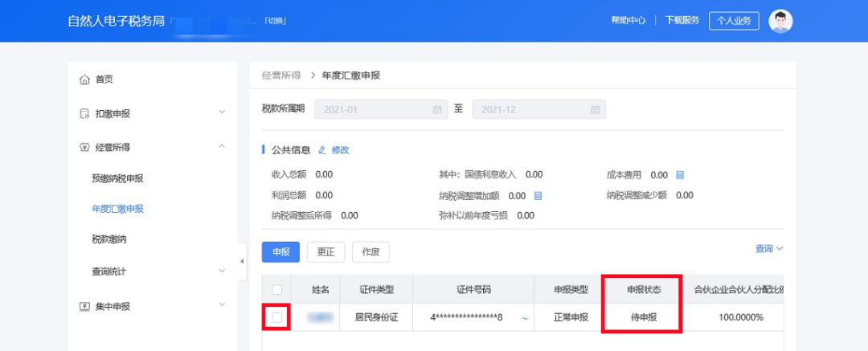Select 年度汇缴申报 in the sidebar
The width and height of the screenshot is (868, 351).
117,209
